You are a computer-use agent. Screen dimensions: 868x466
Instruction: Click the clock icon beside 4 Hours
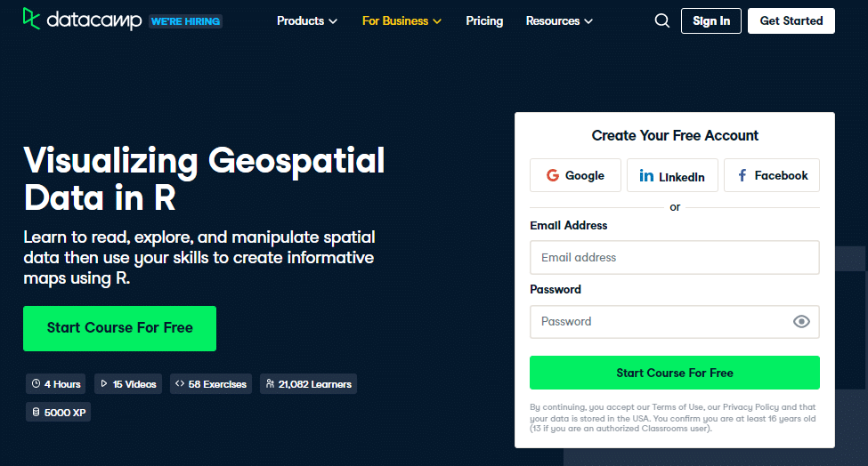point(36,383)
